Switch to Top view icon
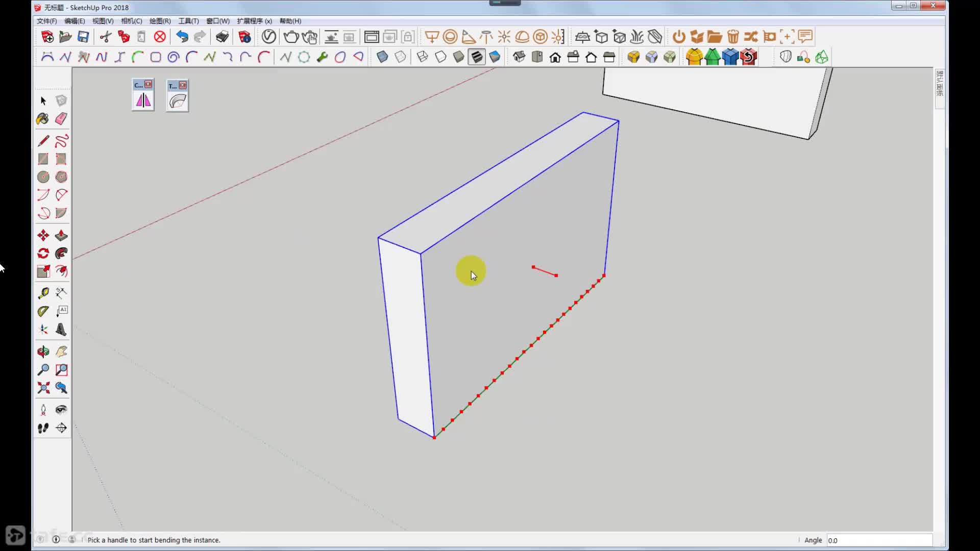The image size is (980, 551). click(537, 57)
